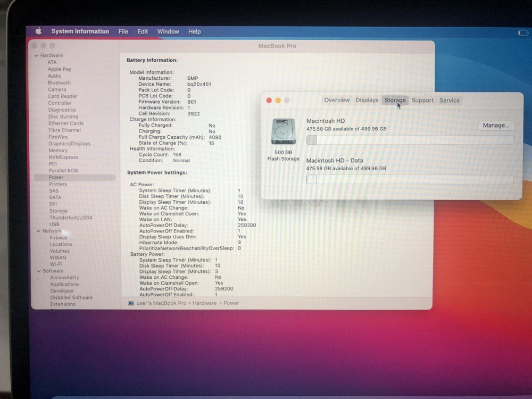Click the Macintosh HD - Data usage bar
The width and height of the screenshot is (532, 399).
click(x=410, y=180)
